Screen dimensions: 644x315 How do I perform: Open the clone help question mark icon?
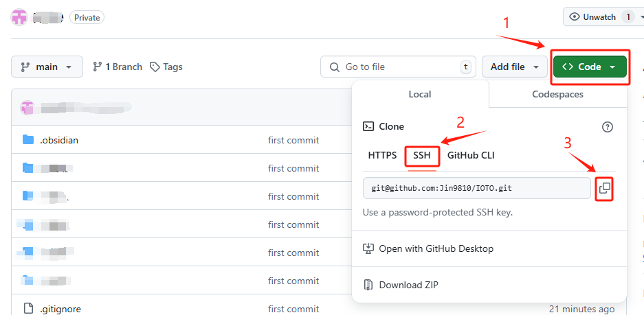[607, 127]
